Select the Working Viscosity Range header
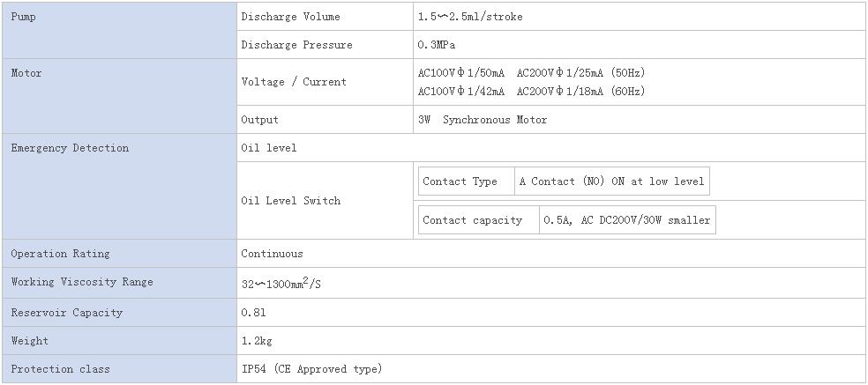 click(120, 283)
